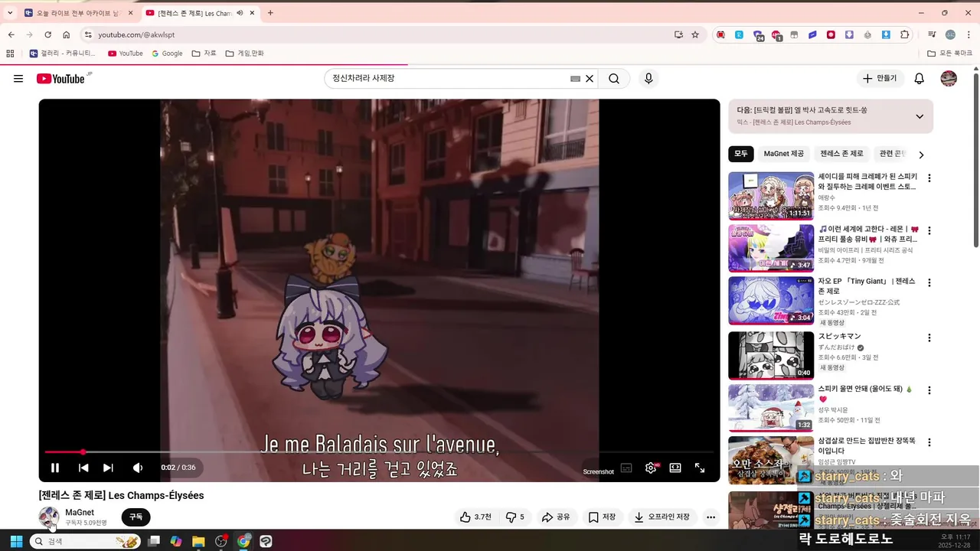The image size is (980, 551).
Task: Open the Chrome extensions puzzle icon
Action: coord(905,34)
